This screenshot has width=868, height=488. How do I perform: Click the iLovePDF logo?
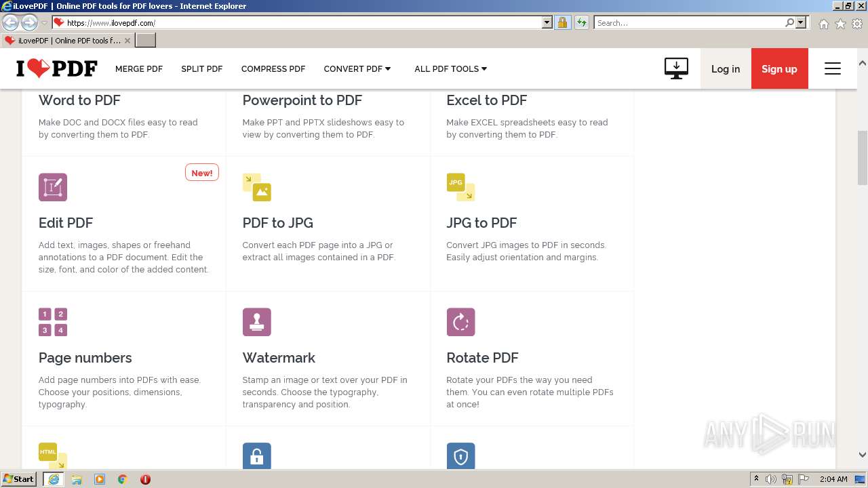click(57, 68)
